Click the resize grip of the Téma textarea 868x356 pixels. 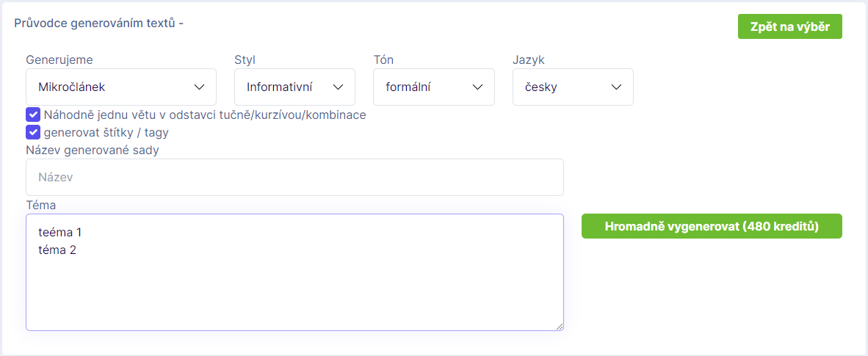point(560,327)
